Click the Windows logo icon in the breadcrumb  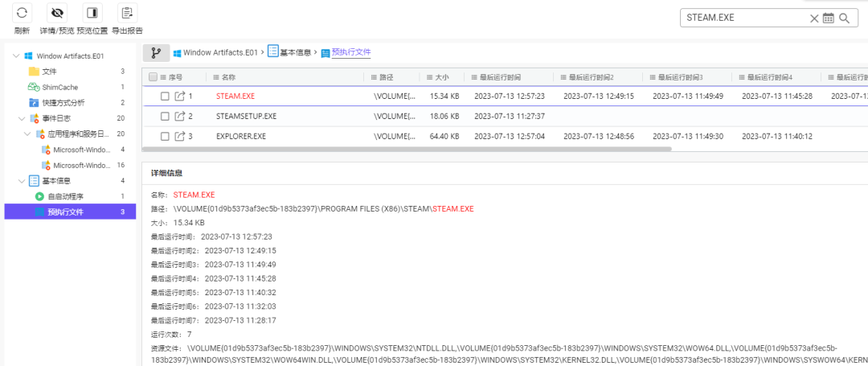point(177,53)
